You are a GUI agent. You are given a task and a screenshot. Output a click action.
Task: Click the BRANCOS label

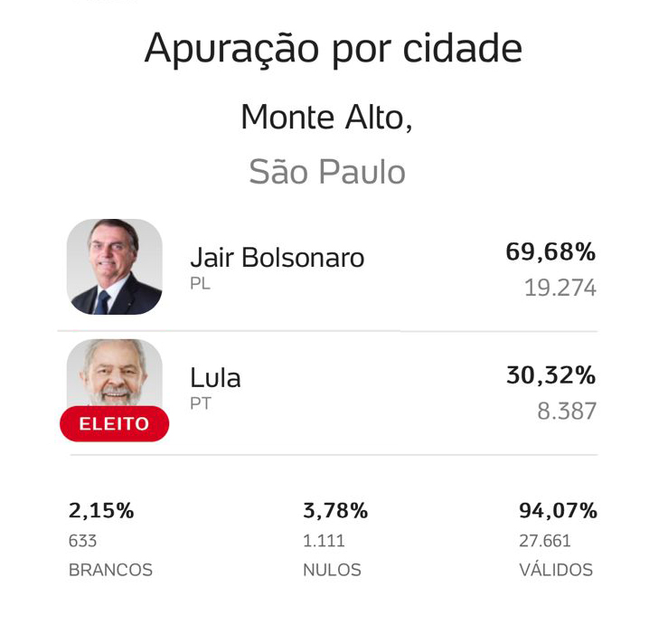(x=110, y=571)
